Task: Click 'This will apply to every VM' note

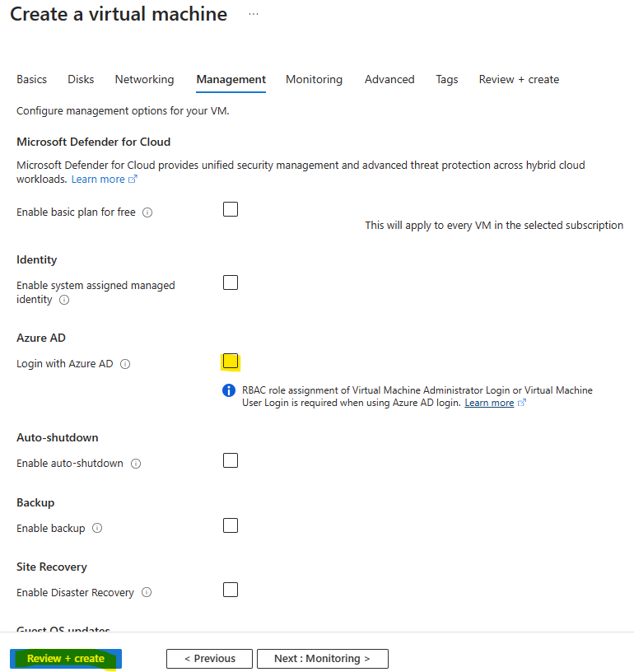Action: pos(494,226)
